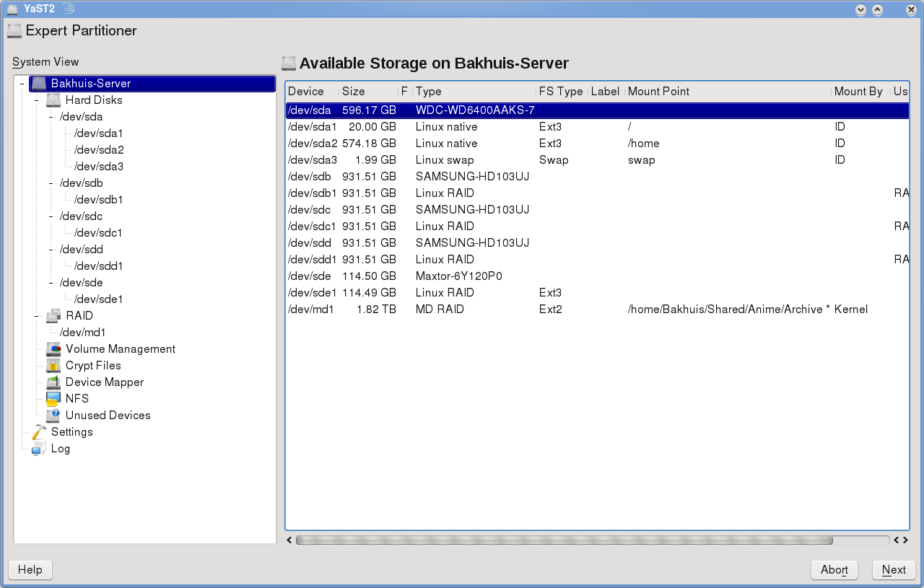
Task: Click the RAID icon in System View
Action: click(53, 316)
